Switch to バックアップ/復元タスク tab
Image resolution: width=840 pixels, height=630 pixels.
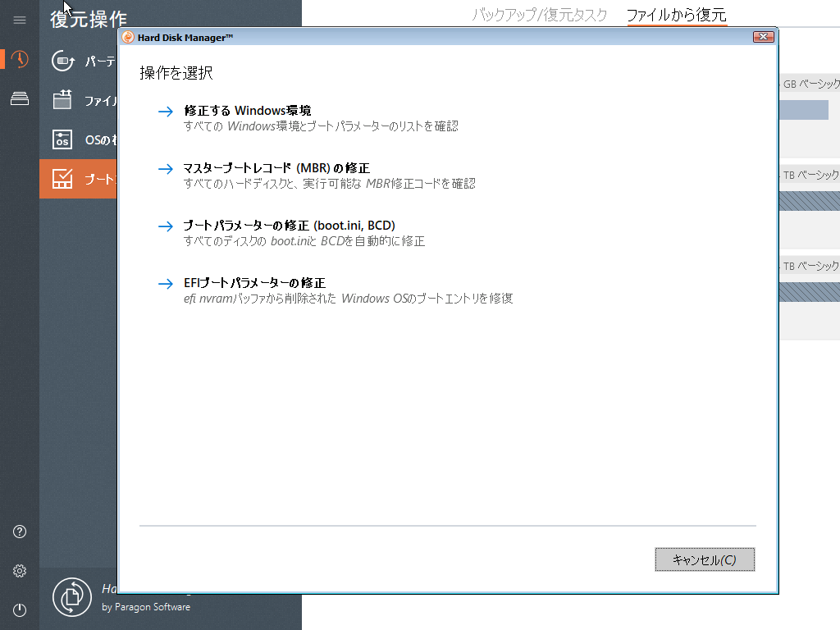[540, 15]
